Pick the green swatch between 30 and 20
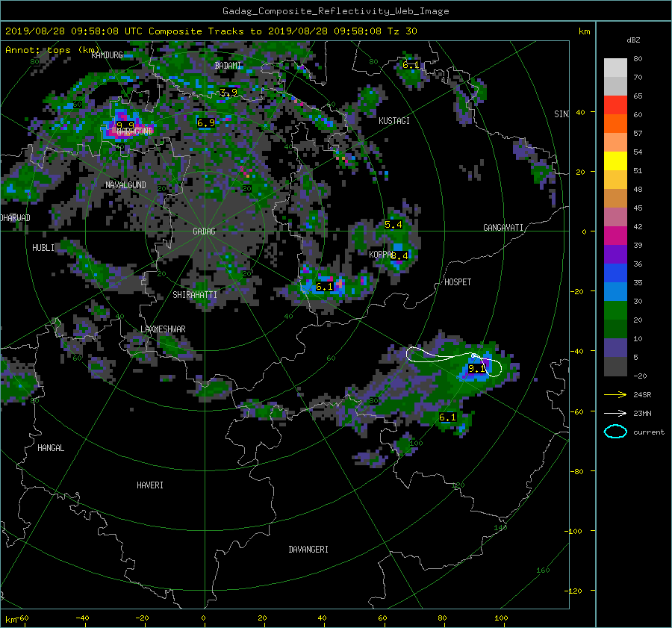Image resolution: width=672 pixels, height=628 pixels. tap(615, 310)
